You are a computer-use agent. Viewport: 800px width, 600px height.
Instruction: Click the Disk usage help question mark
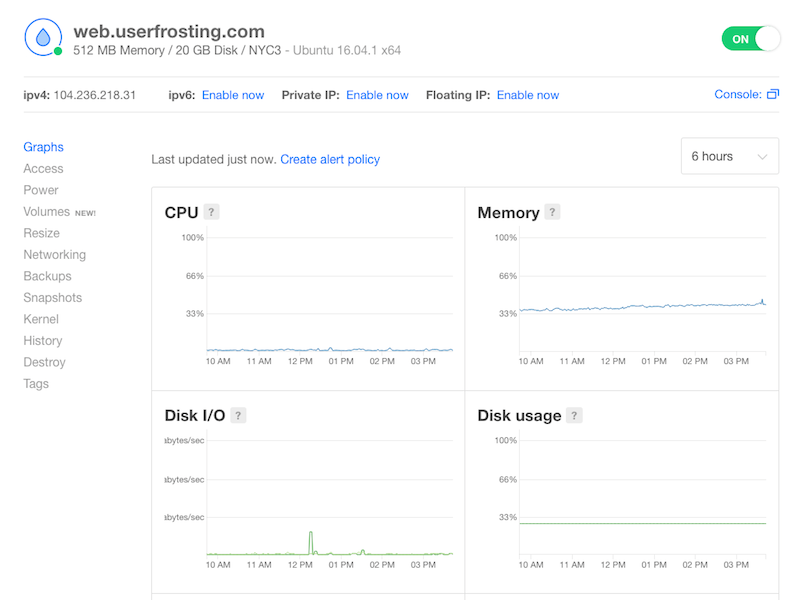[x=574, y=415]
